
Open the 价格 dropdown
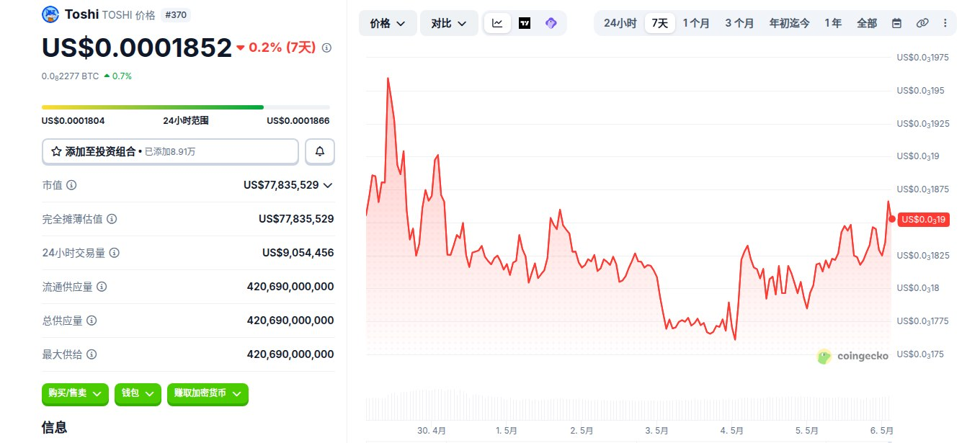388,23
